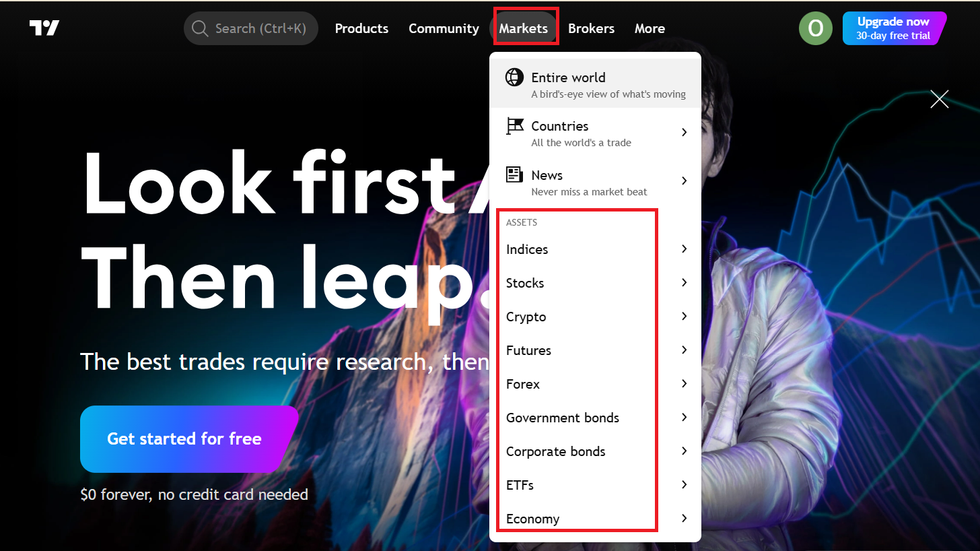Image resolution: width=980 pixels, height=551 pixels.
Task: Expand the News submenu chevron
Action: click(684, 181)
